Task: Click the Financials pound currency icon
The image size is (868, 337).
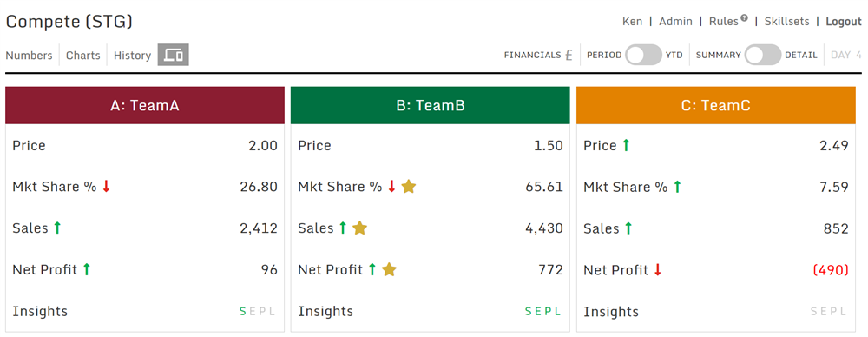Action: click(569, 55)
